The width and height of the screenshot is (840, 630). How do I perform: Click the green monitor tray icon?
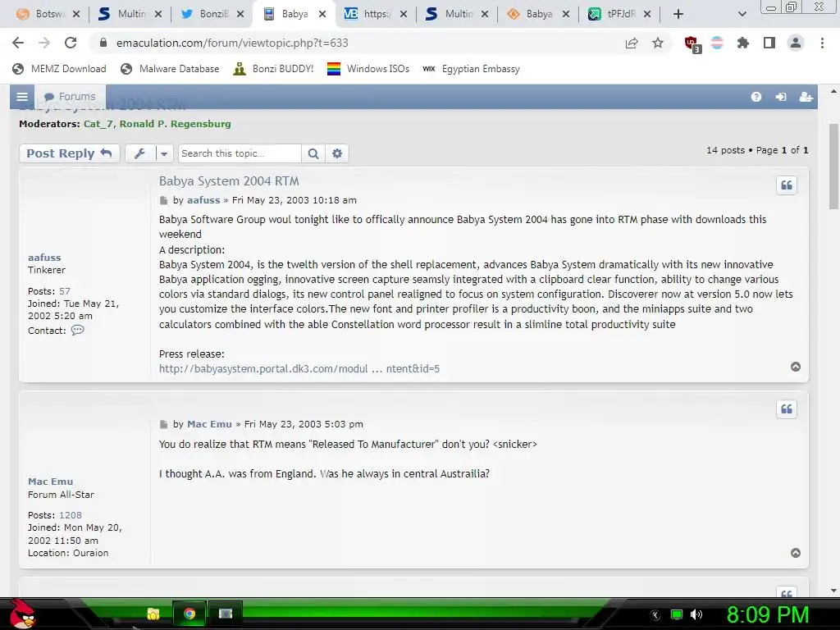[677, 614]
